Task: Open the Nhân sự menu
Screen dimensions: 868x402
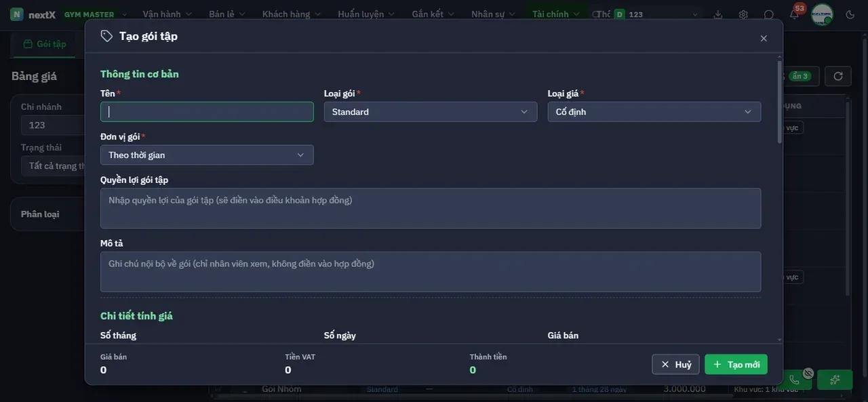Action: point(493,14)
